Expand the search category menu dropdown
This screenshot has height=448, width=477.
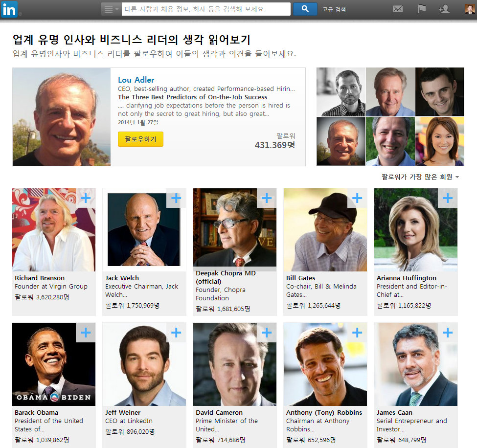click(x=111, y=9)
